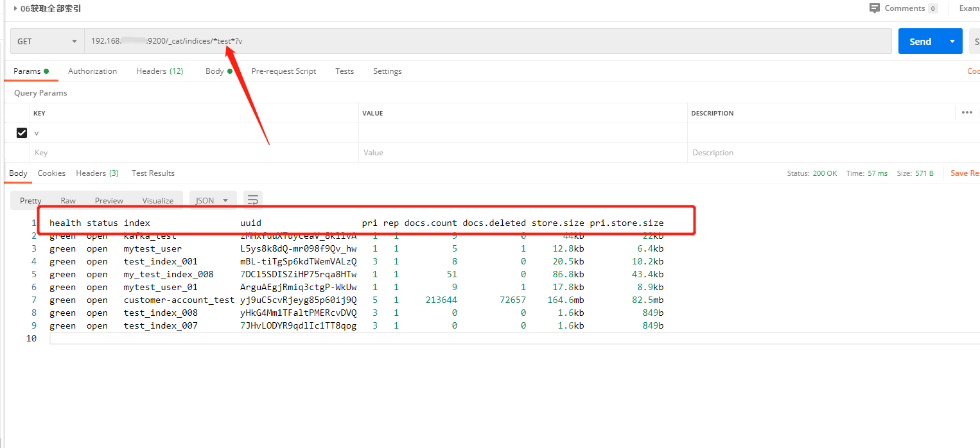Screen dimensions: 980x448
Task: Switch response view to Preview
Action: (x=109, y=200)
